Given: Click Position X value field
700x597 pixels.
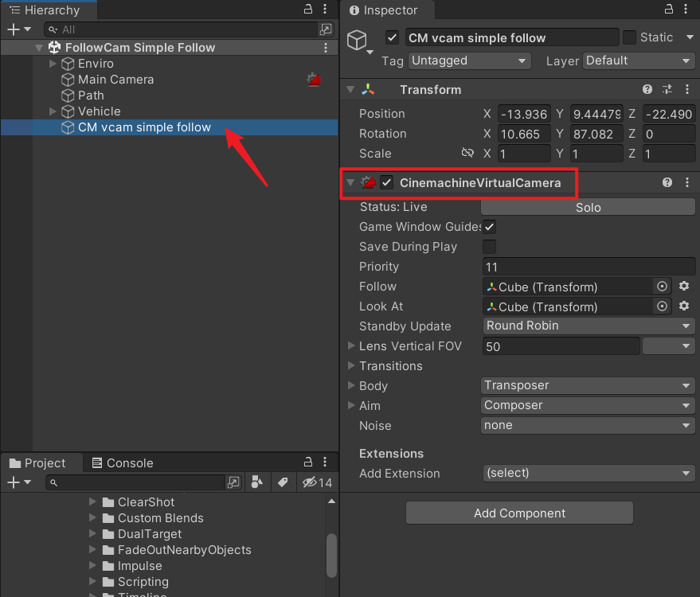Looking at the screenshot, I should point(523,114).
